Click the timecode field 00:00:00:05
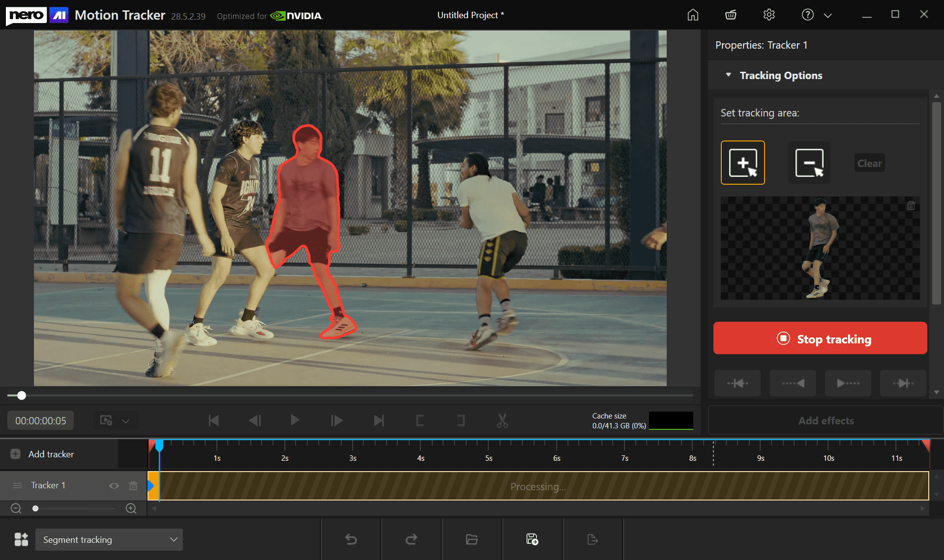 pos(40,420)
